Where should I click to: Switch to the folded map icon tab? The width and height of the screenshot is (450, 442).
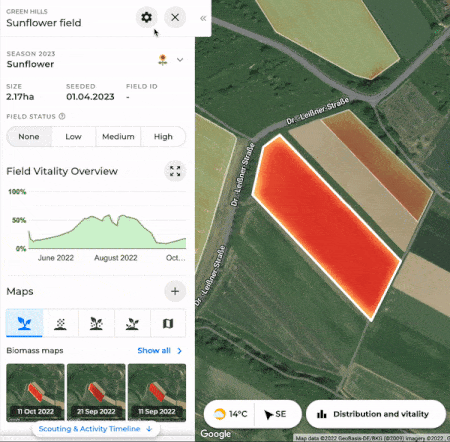click(168, 323)
